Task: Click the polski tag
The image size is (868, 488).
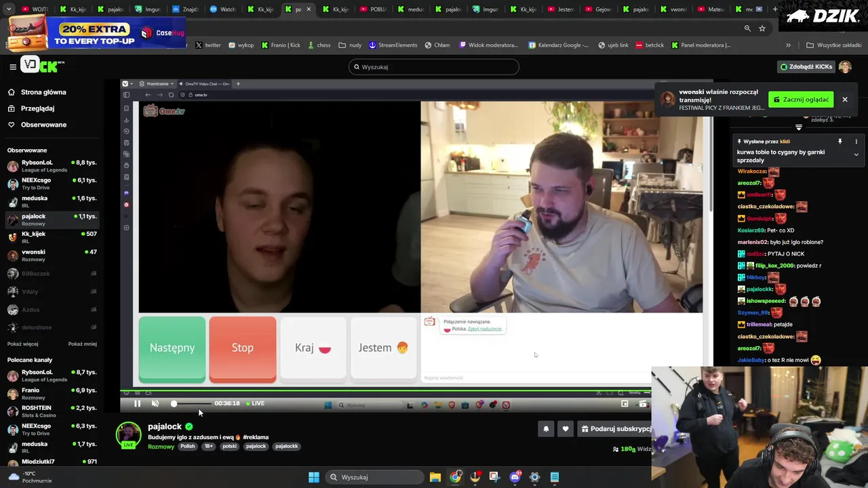Action: tap(230, 446)
